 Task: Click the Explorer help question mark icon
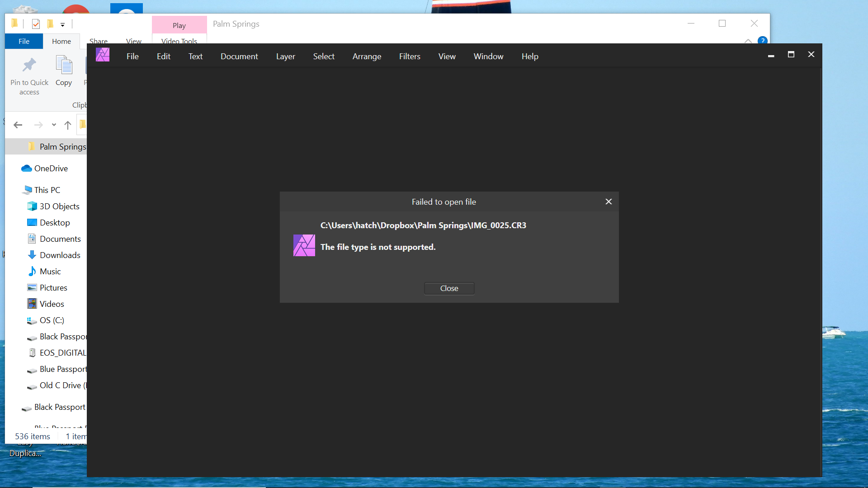[x=762, y=40]
